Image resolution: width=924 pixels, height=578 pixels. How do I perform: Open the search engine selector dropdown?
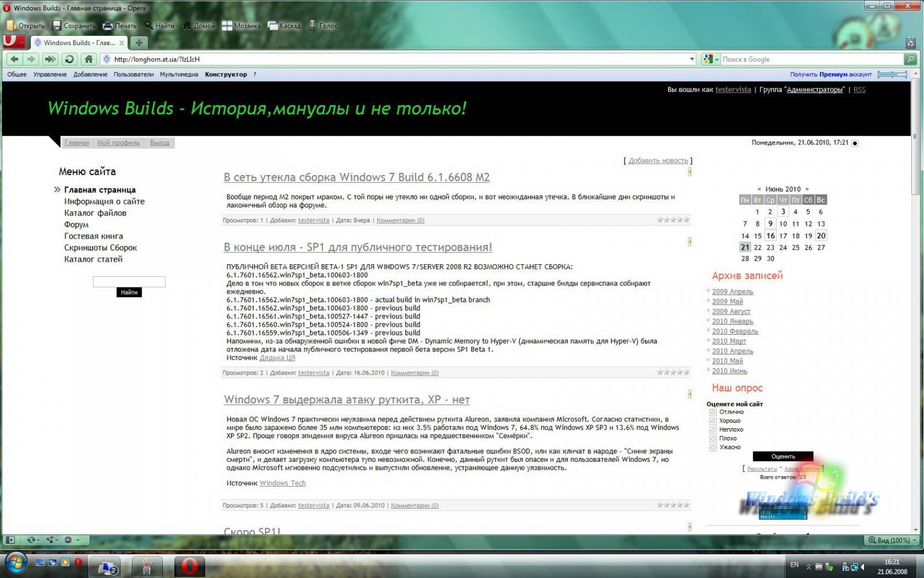click(711, 59)
